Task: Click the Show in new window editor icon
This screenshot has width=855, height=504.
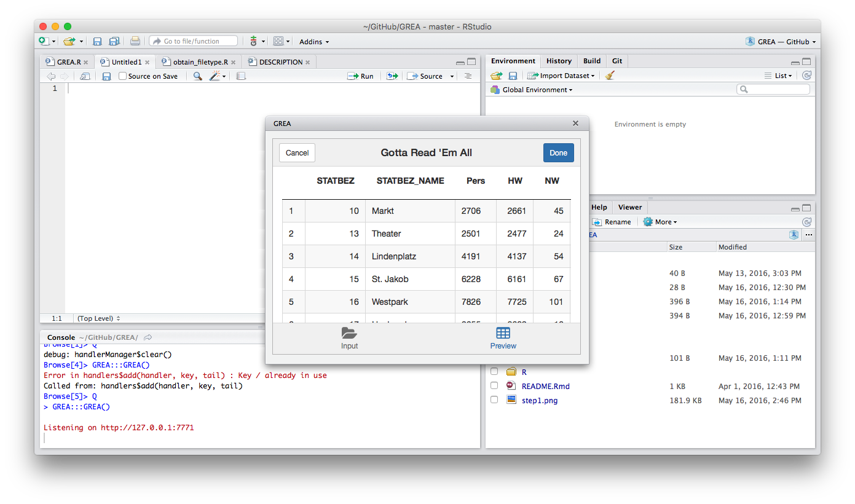Action: pos(85,76)
